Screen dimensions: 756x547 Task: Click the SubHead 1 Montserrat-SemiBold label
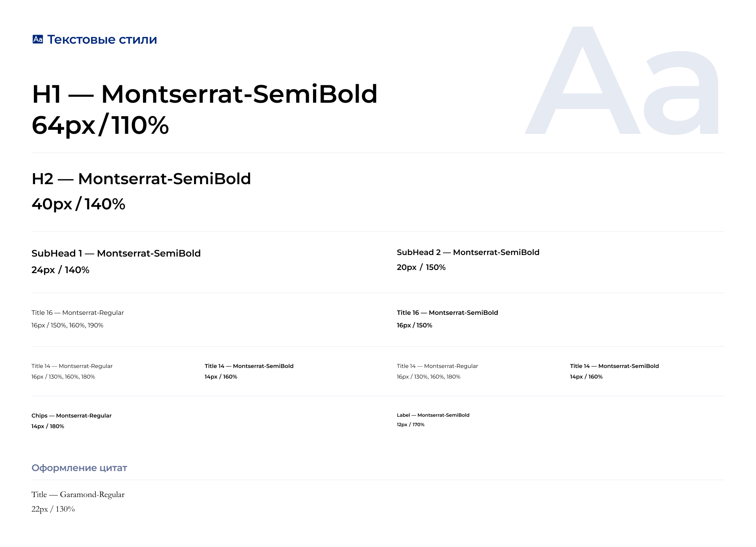(x=116, y=253)
